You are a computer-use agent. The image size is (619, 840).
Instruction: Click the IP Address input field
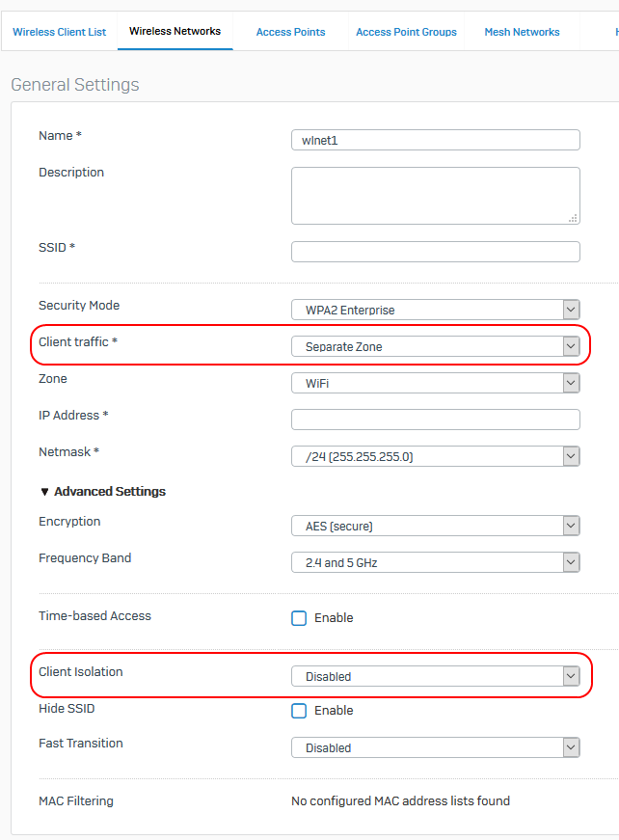(436, 420)
